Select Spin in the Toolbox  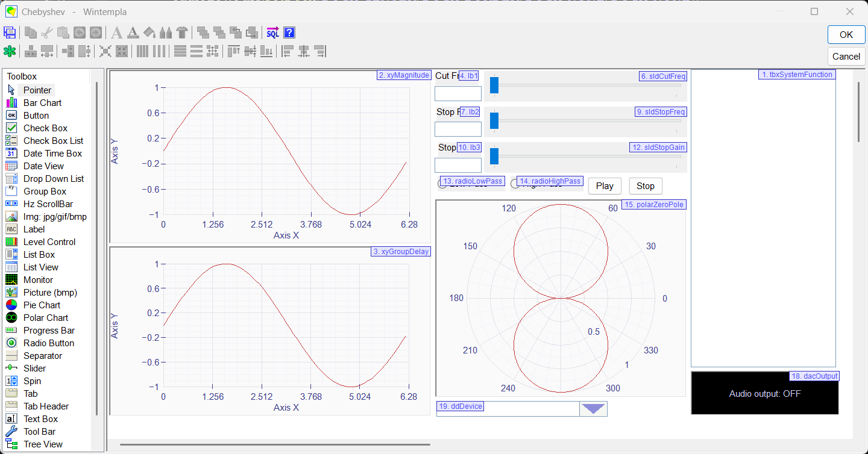click(32, 381)
